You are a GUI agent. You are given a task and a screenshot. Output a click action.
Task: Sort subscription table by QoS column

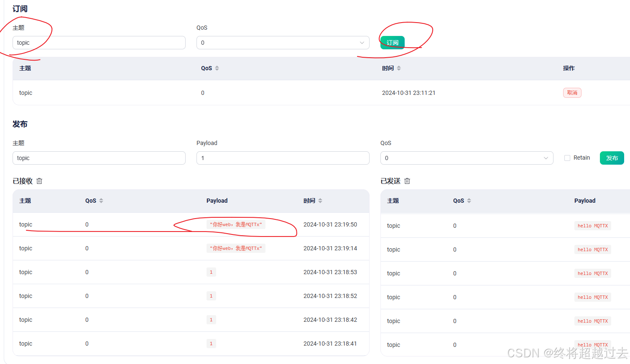[x=217, y=68]
